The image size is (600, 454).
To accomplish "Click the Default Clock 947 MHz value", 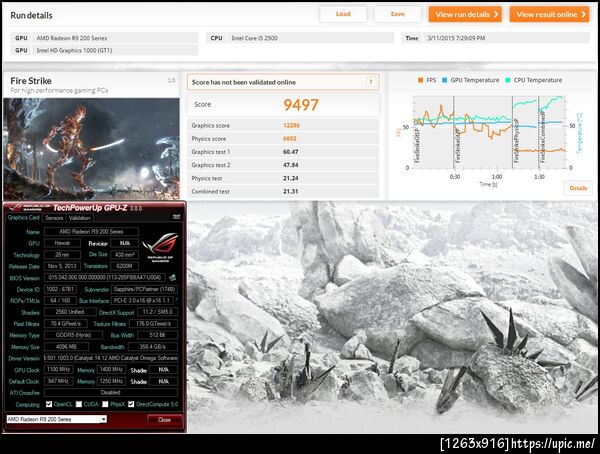I will pos(59,381).
